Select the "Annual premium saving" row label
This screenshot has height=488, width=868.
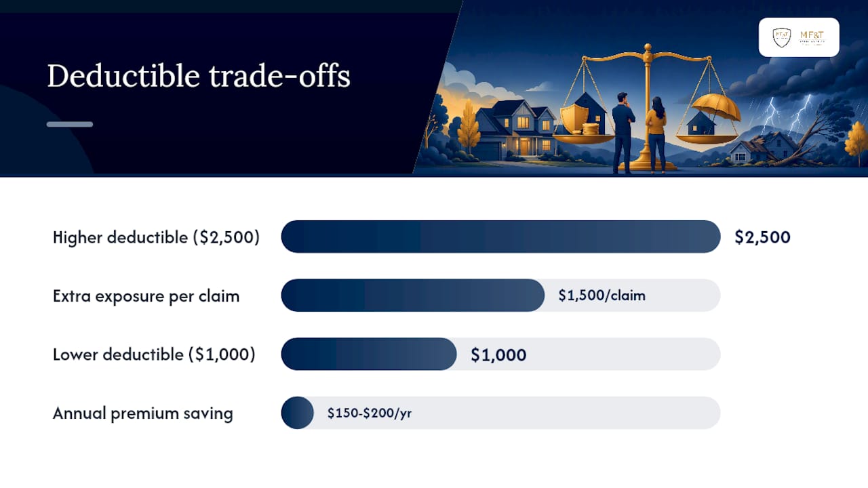point(143,413)
